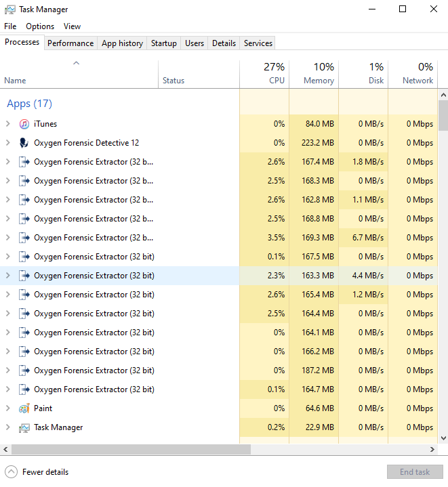This screenshot has height=487, width=448.
Task: Expand Oxygen Forensic Detective 12 group
Action: point(8,143)
